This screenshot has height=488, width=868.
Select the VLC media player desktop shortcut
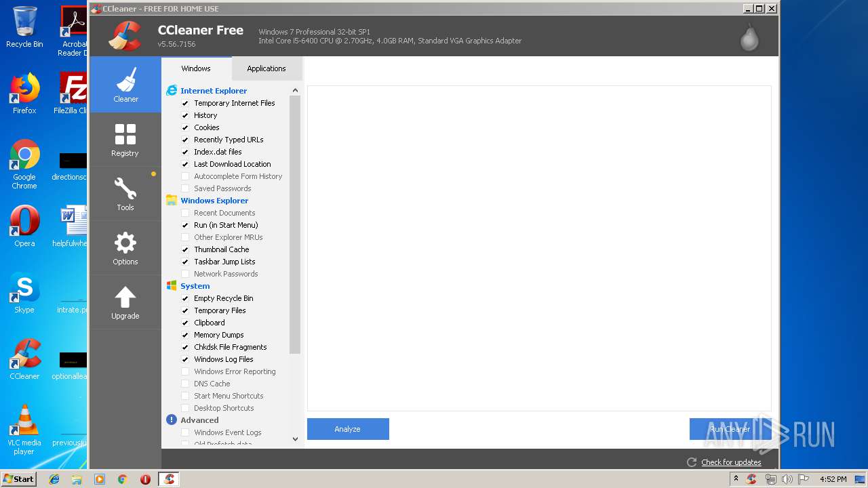(x=24, y=430)
